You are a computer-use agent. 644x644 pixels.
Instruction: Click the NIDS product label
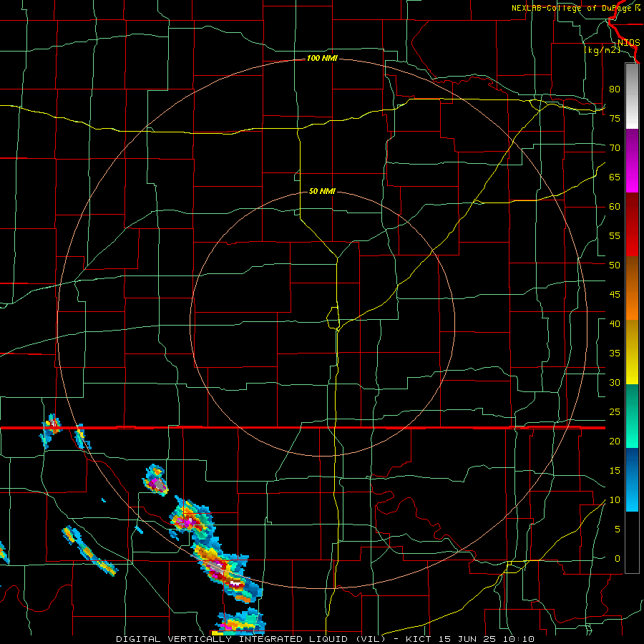(x=628, y=43)
